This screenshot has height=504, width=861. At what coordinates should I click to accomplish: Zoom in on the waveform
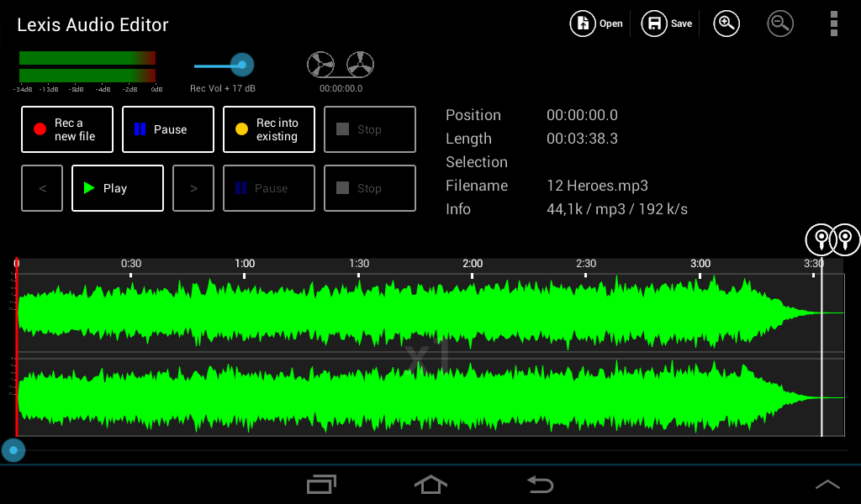point(726,24)
